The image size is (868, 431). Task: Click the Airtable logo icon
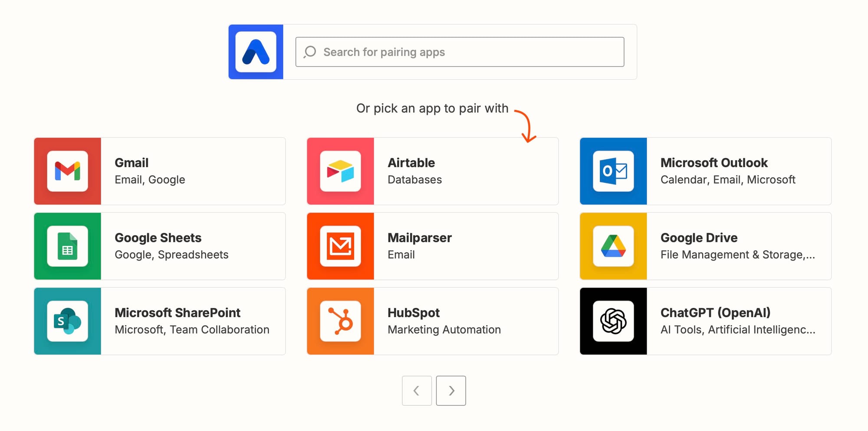340,171
